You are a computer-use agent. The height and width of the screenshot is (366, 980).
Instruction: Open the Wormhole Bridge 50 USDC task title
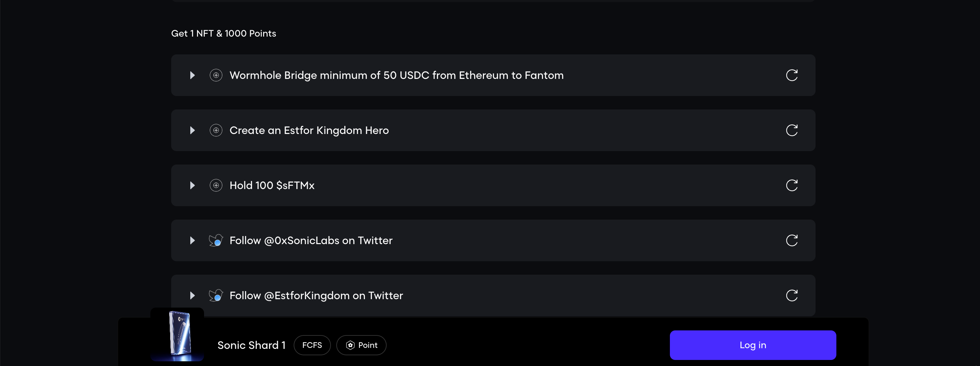[396, 75]
